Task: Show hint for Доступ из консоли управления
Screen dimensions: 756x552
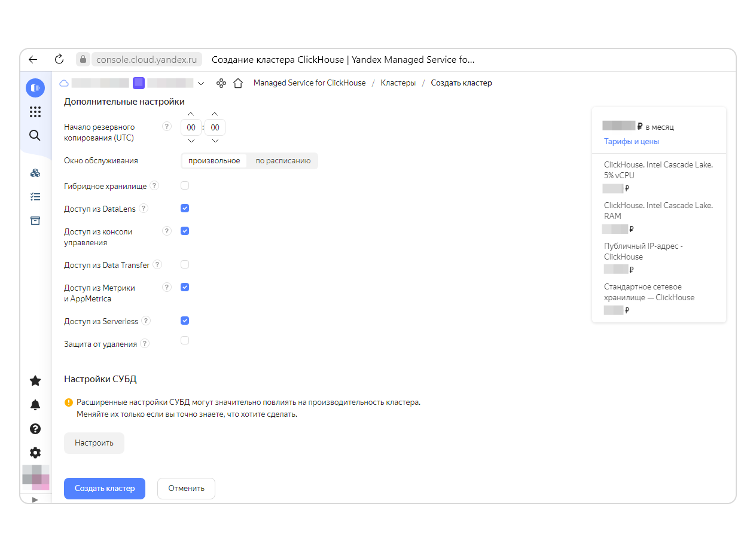Action: point(167,231)
